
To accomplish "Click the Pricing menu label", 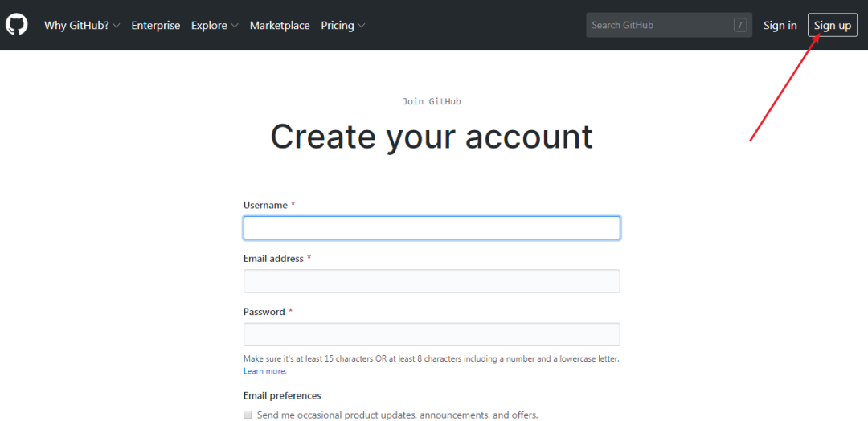I will point(337,26).
